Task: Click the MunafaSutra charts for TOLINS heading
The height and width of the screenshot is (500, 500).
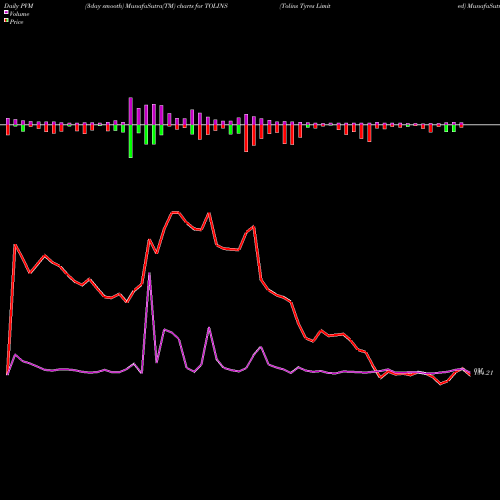Action: [x=156, y=6]
